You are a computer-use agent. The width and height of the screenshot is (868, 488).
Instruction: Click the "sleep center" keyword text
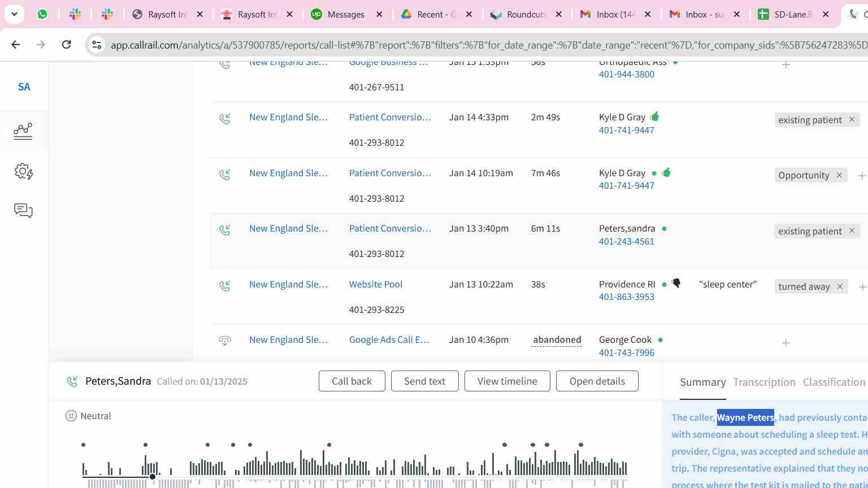point(728,284)
